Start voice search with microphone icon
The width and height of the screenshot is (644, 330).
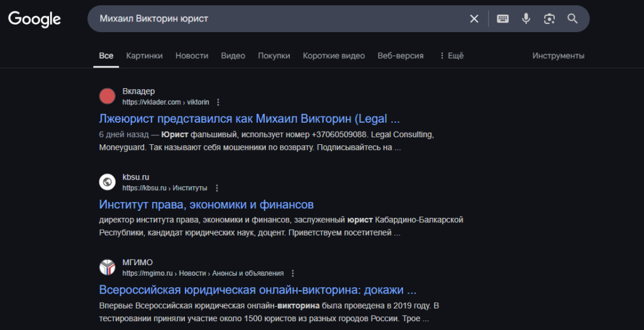point(526,18)
